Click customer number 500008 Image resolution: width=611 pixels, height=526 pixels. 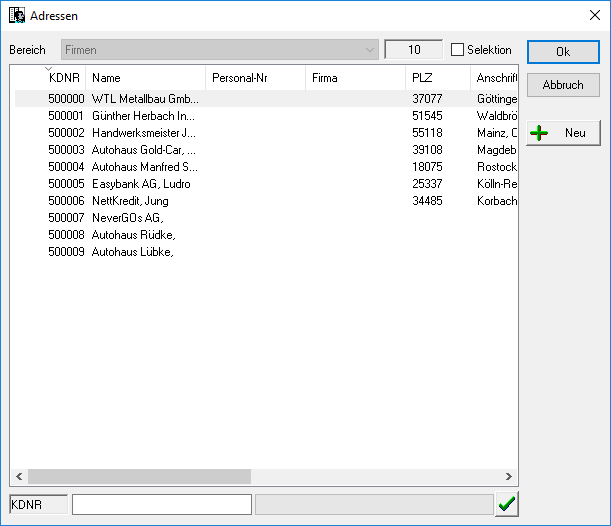pyautogui.click(x=66, y=235)
